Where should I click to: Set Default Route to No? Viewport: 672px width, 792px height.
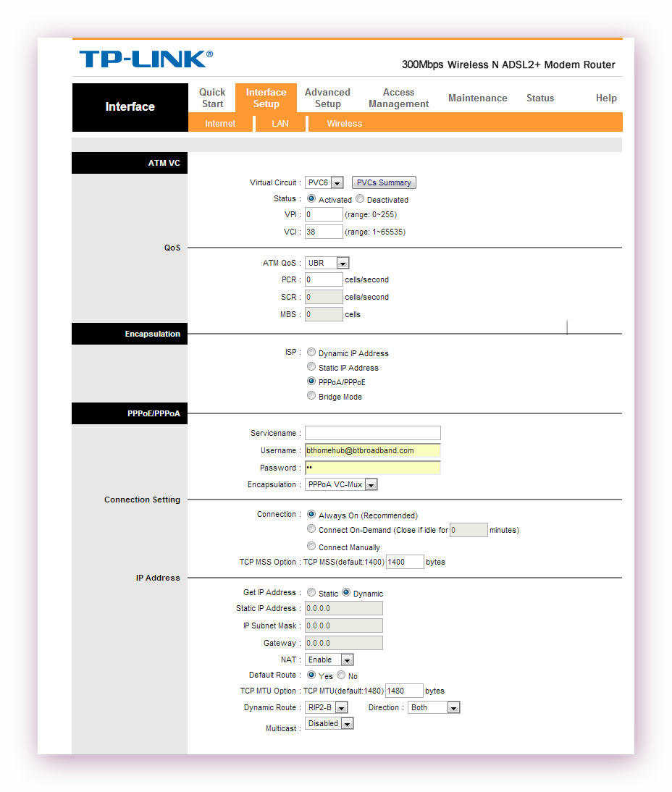[x=341, y=675]
